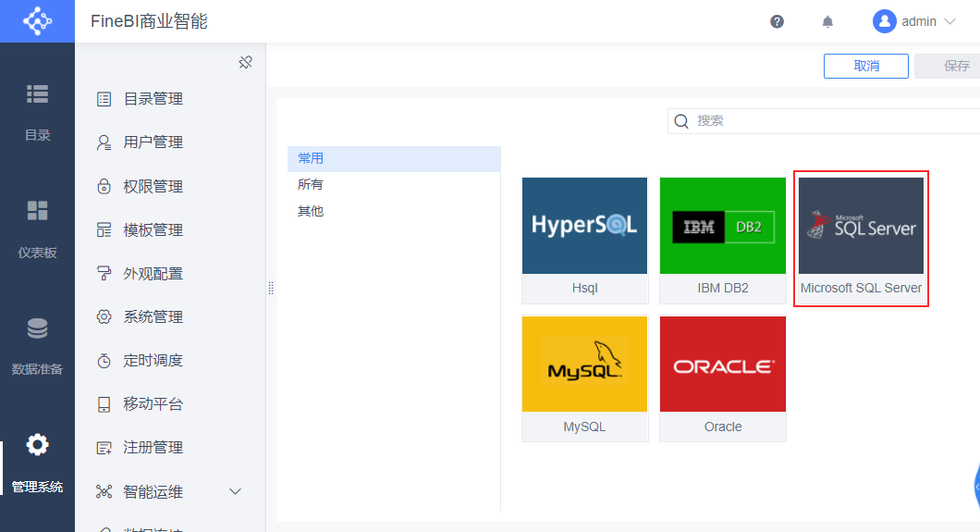Image resolution: width=980 pixels, height=532 pixels.
Task: Click the 外观配置 paint roller icon
Action: pyautogui.click(x=104, y=273)
